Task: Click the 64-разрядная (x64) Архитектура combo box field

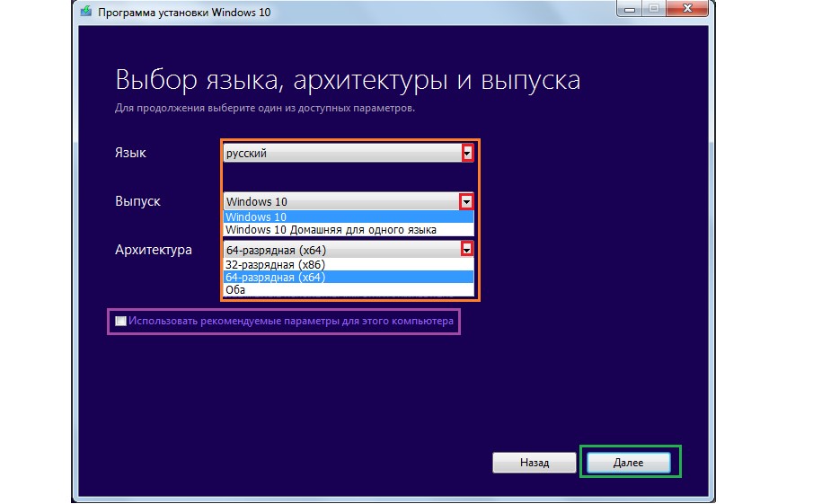Action: (x=349, y=250)
